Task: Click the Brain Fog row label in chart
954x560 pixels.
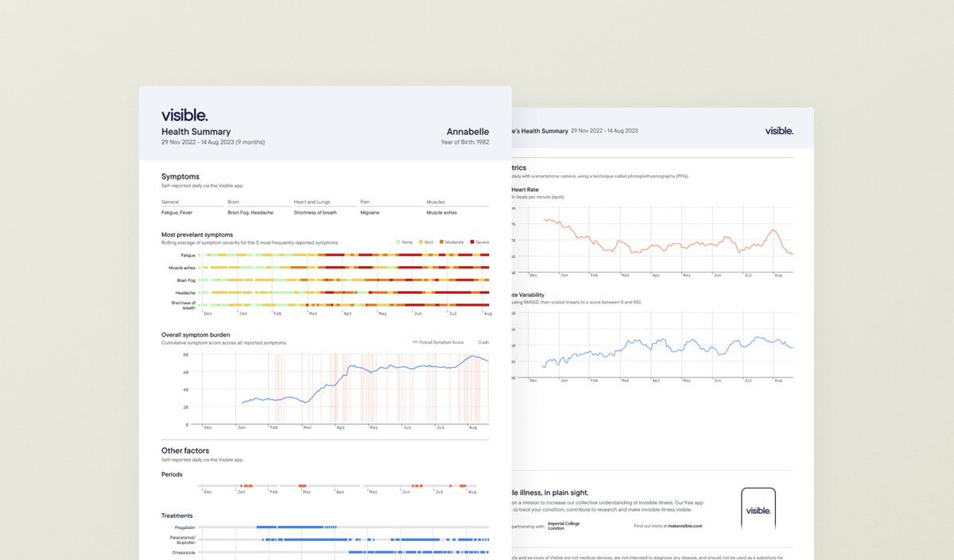Action: (186, 280)
